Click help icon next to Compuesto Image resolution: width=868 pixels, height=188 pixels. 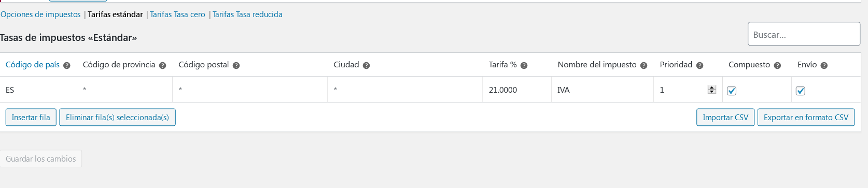(777, 65)
